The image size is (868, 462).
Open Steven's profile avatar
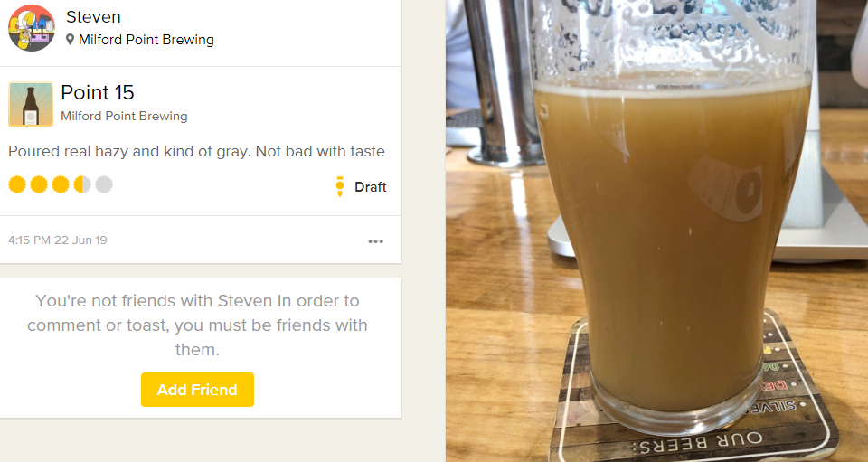pos(32,28)
